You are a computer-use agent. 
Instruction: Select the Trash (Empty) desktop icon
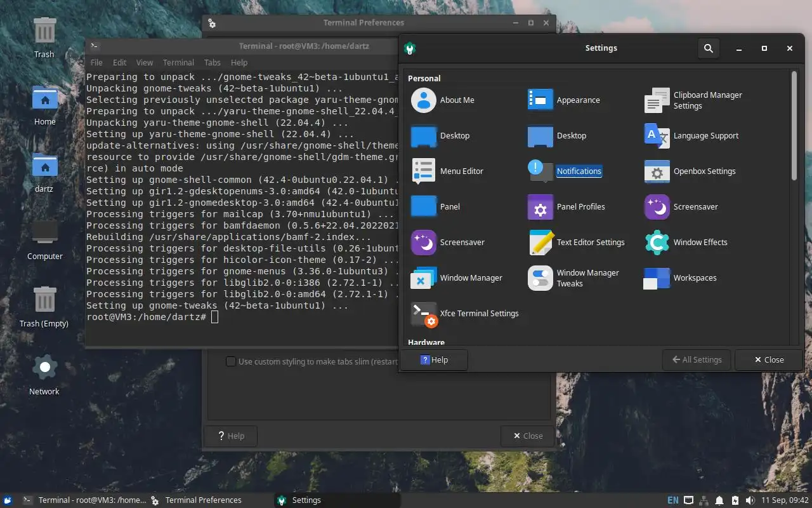tap(44, 307)
